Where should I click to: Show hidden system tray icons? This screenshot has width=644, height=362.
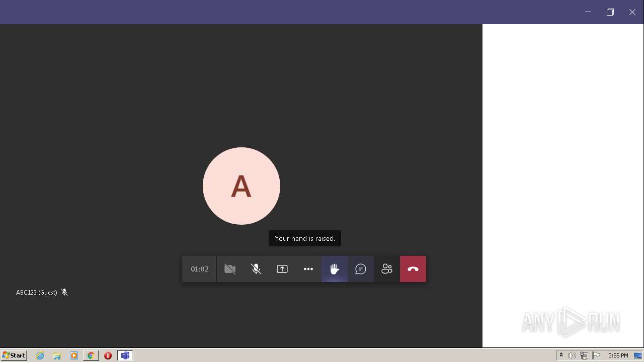[x=561, y=355]
